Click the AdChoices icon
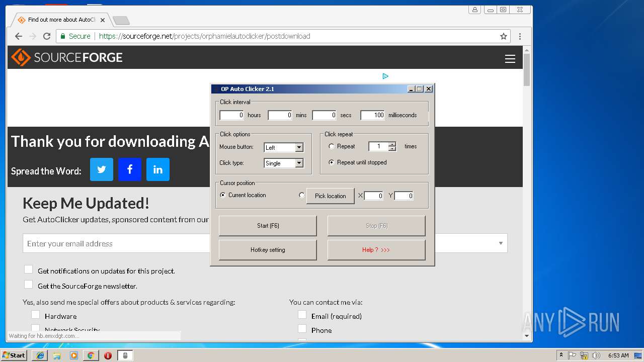The height and width of the screenshot is (362, 644). 385,76
